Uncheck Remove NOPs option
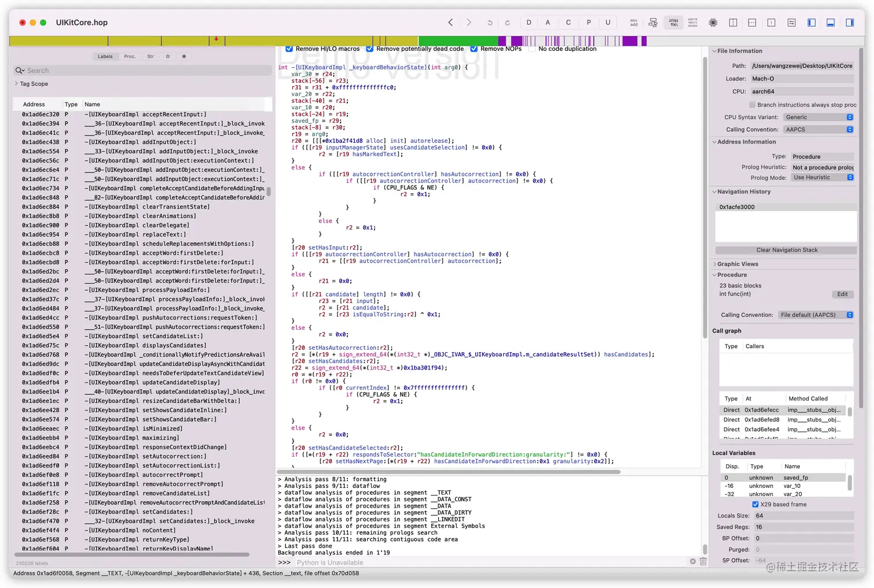874x588 pixels. [473, 49]
